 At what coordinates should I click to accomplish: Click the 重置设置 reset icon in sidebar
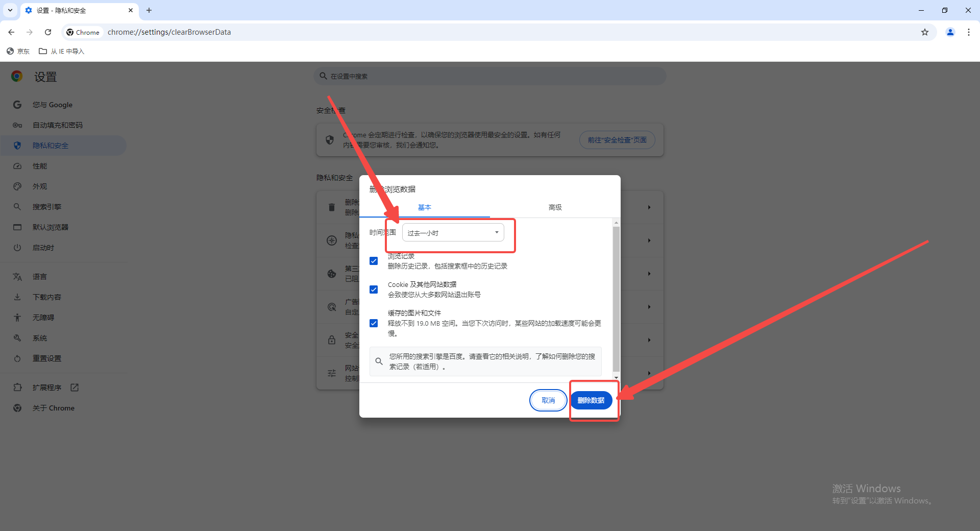click(x=17, y=358)
